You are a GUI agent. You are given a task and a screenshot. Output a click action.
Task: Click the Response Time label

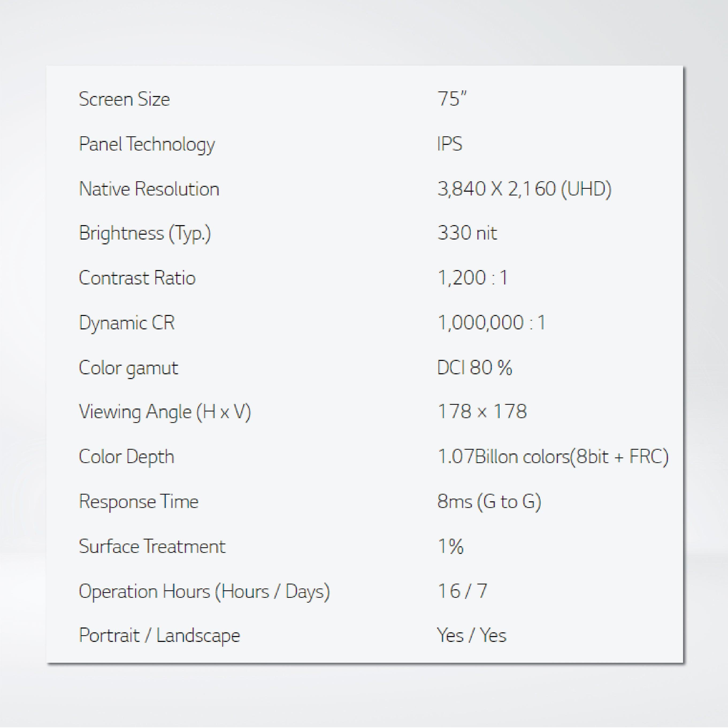pos(138,502)
